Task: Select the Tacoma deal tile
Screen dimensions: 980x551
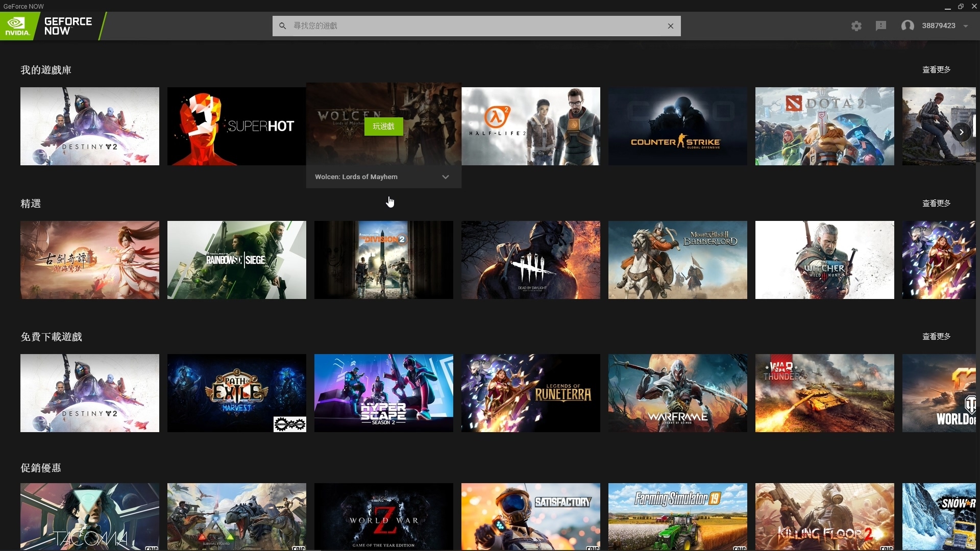Action: [90, 517]
